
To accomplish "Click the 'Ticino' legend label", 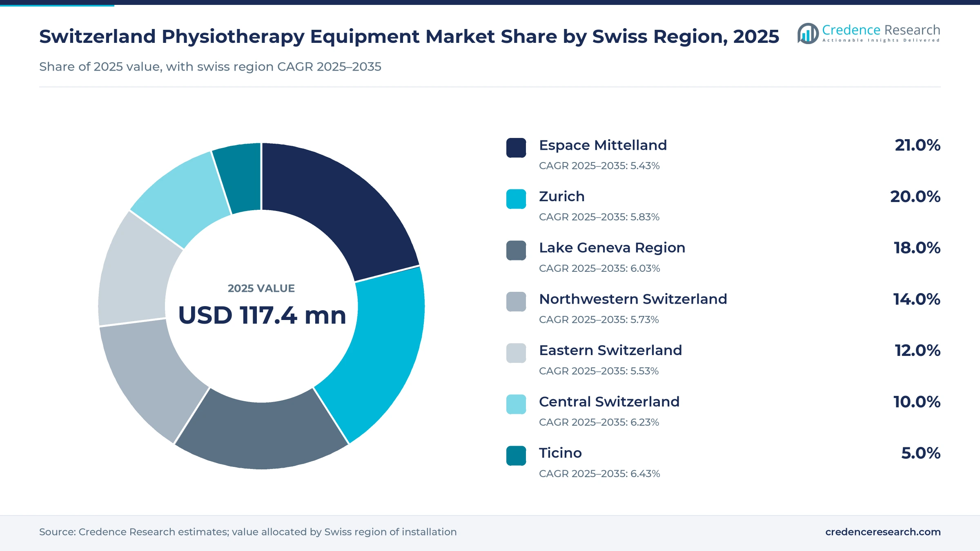I will (x=560, y=453).
